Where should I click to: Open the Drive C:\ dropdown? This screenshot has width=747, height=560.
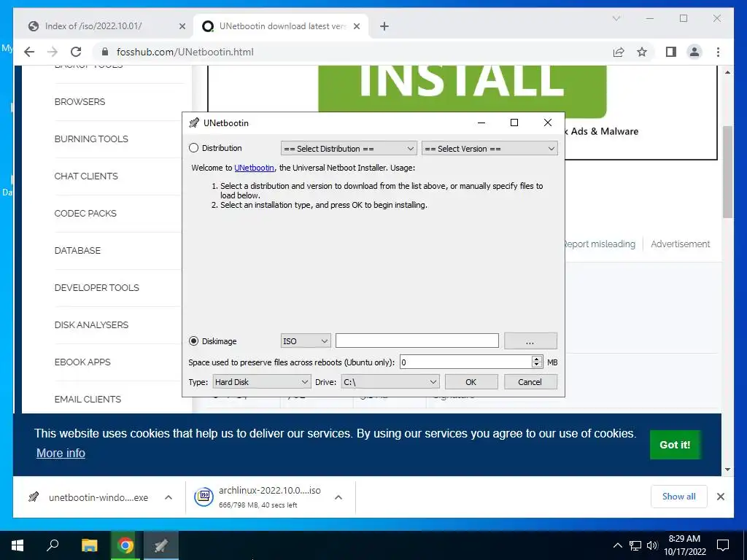point(390,382)
